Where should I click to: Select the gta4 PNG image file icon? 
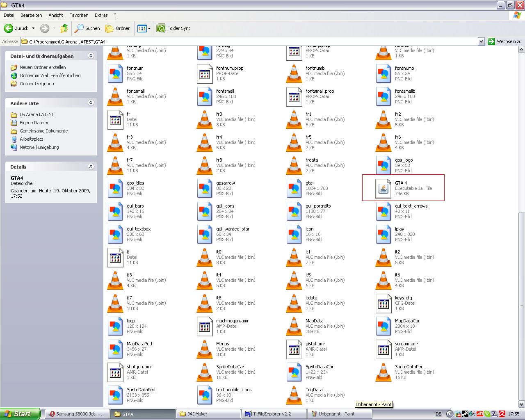tap(294, 188)
